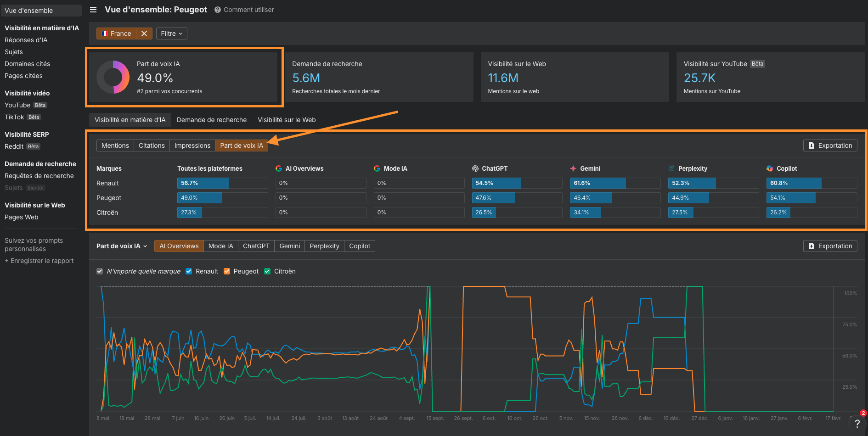This screenshot has width=868, height=436.
Task: Click the Copilot icon in the table header
Action: point(770,168)
